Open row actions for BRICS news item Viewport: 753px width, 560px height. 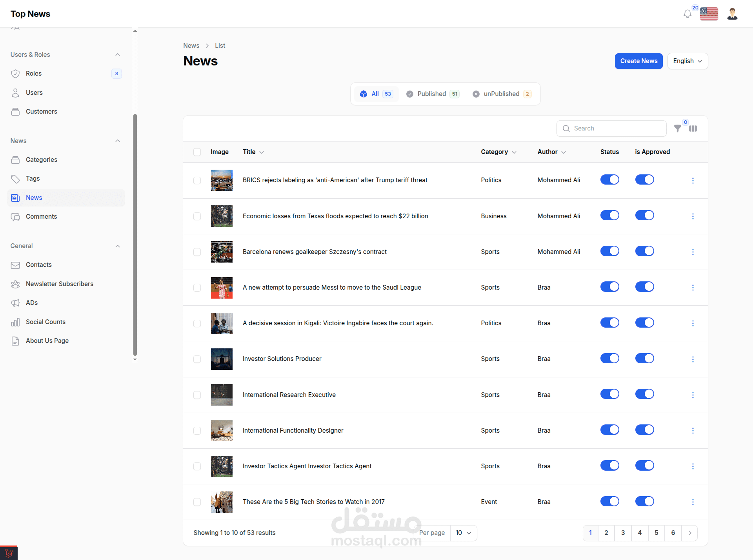[x=693, y=180]
